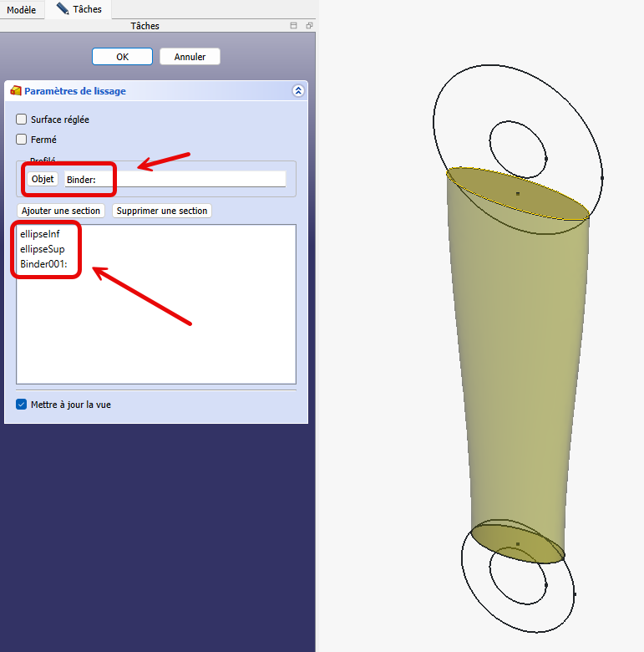Click the overlay toggle icon left of float icon
The image size is (644, 652).
(x=294, y=26)
